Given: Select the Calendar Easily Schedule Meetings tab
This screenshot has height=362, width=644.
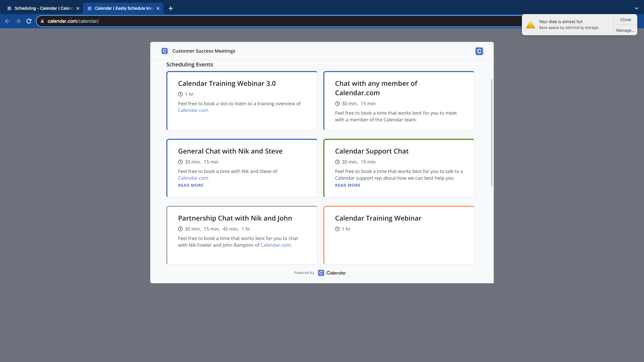Looking at the screenshot, I should pos(123,8).
